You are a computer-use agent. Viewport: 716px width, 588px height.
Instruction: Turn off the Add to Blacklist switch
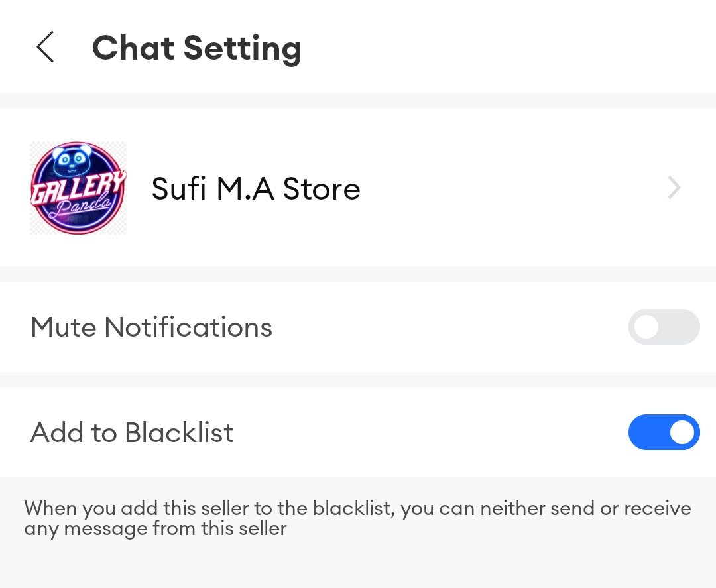(664, 432)
